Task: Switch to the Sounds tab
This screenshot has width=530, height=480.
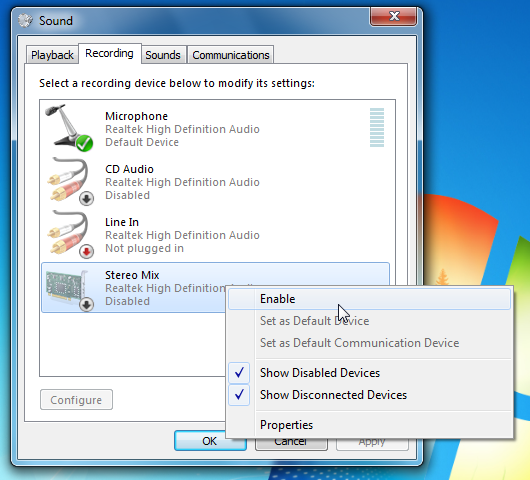Action: click(x=163, y=55)
